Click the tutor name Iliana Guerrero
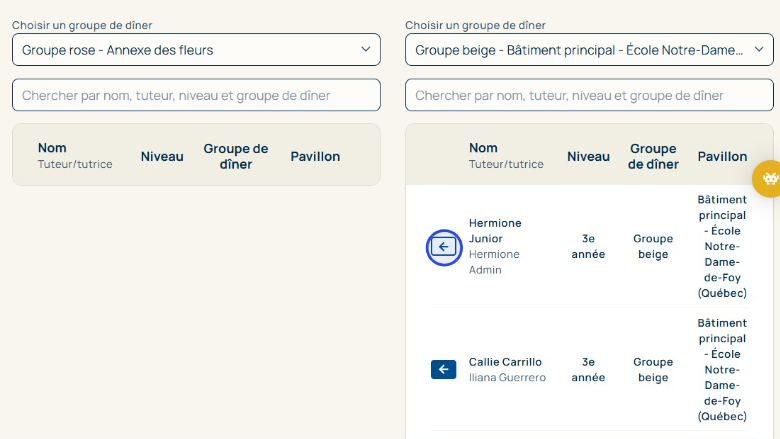This screenshot has height=439, width=780. (507, 378)
